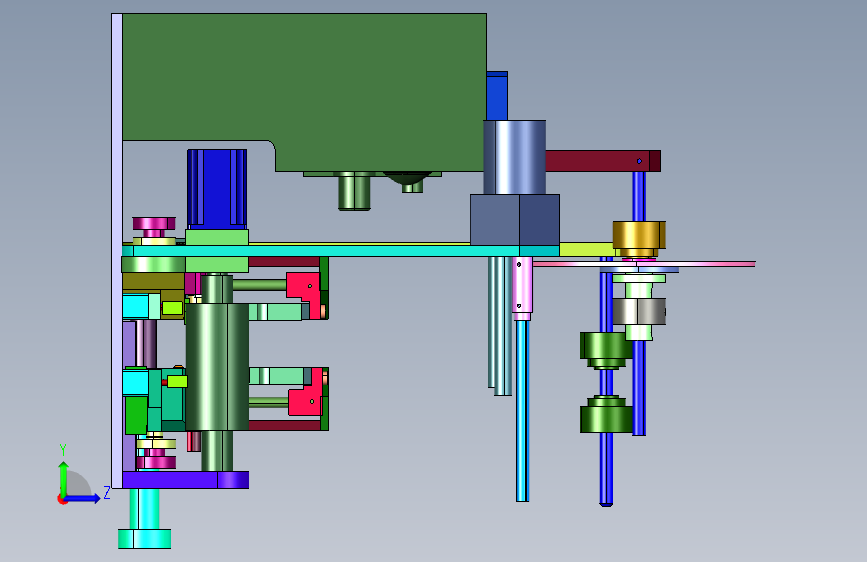Viewport: 867px width, 562px height.
Task: Pick the green dowel cylinders under the housing
Action: (354, 191)
